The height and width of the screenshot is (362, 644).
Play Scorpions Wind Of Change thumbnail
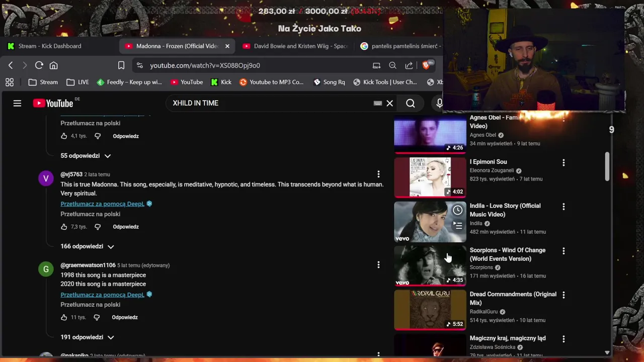click(430, 266)
